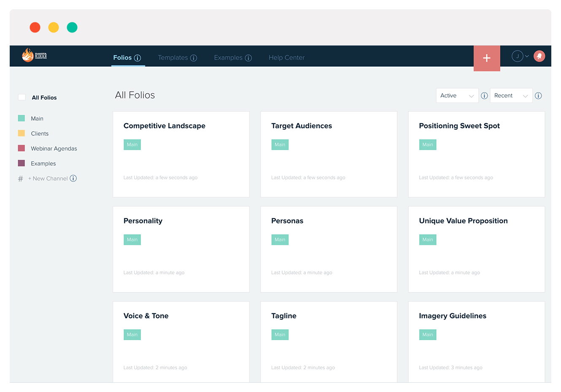The height and width of the screenshot is (392, 561).
Task: Click the info icon next to New Channel
Action: point(73,178)
